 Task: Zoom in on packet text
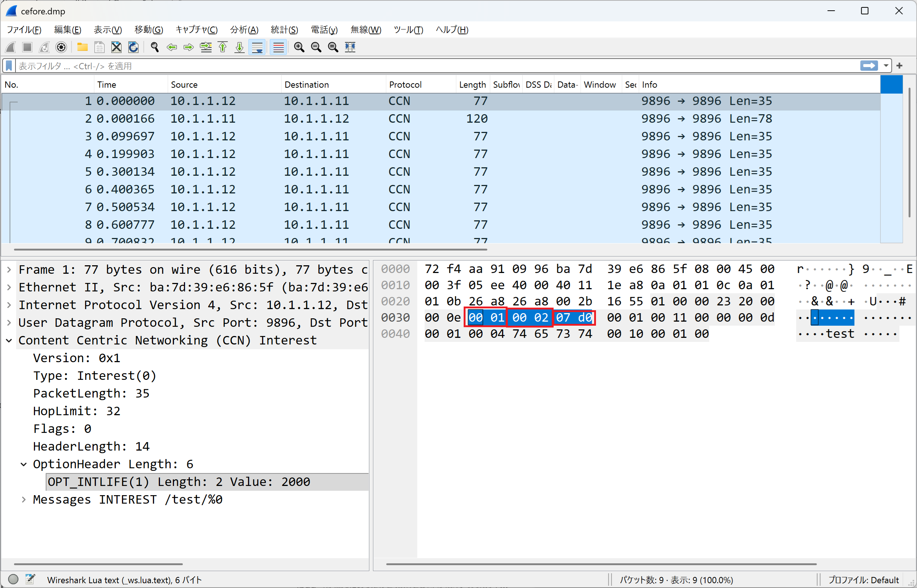pos(299,47)
